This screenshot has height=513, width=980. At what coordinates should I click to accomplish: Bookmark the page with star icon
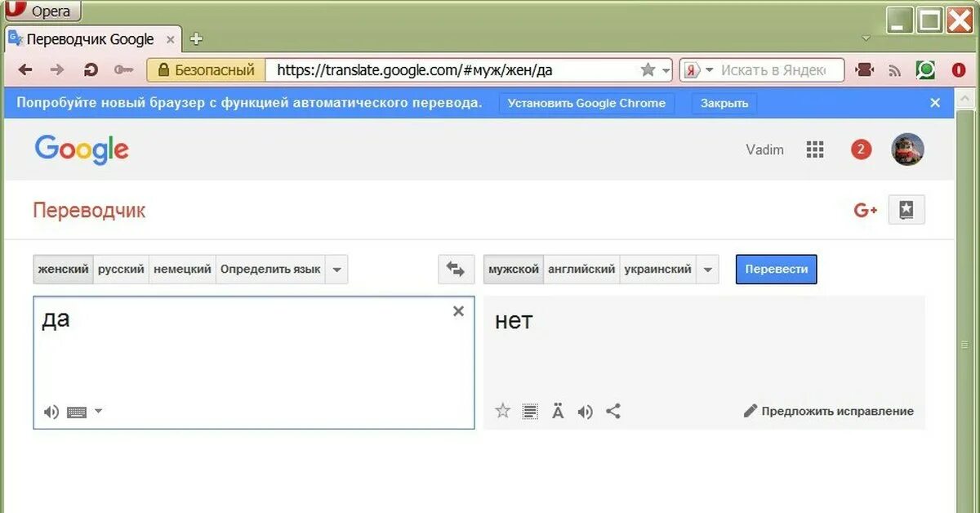(648, 70)
